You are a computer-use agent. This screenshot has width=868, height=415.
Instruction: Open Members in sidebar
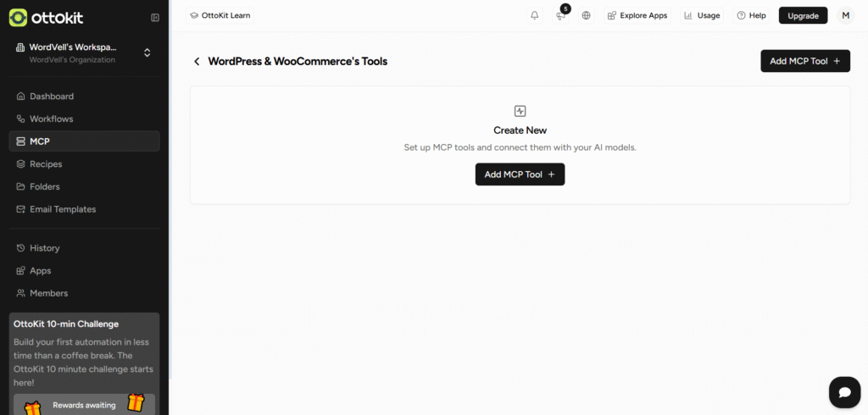click(84, 293)
